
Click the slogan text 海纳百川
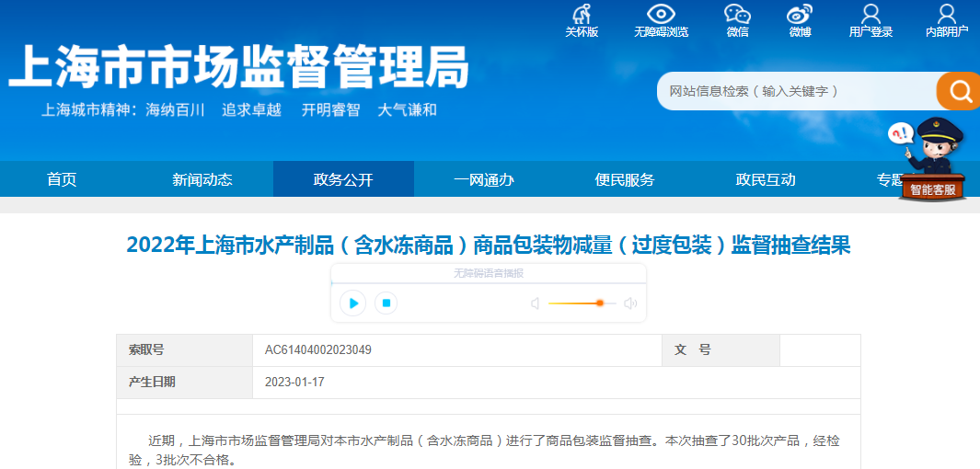coord(175,110)
